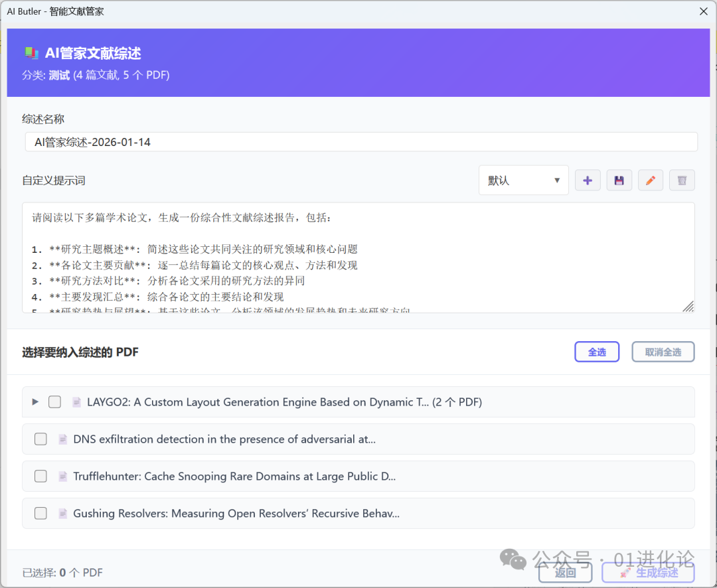Check the LAYGO2 paper checkbox
This screenshot has height=588, width=717.
54,402
